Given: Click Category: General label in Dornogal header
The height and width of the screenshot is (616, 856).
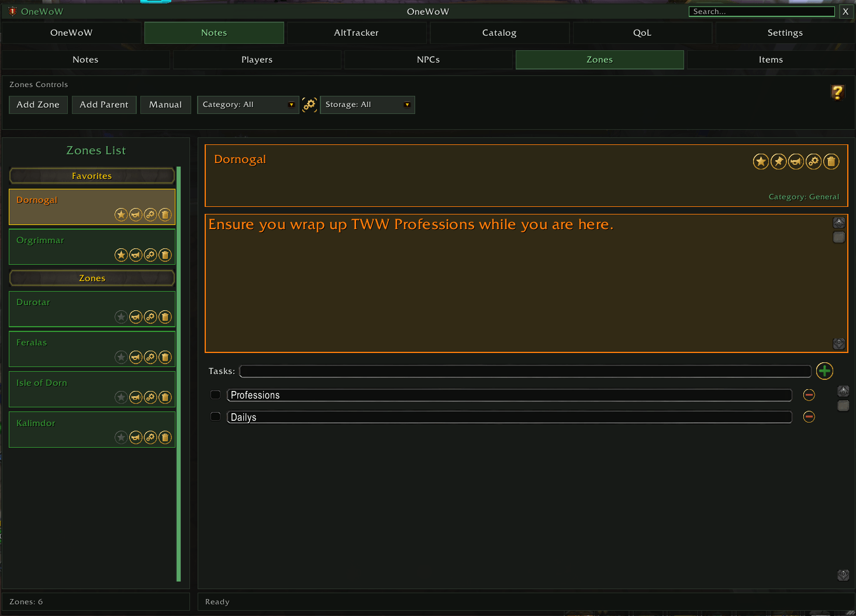Looking at the screenshot, I should coord(803,197).
